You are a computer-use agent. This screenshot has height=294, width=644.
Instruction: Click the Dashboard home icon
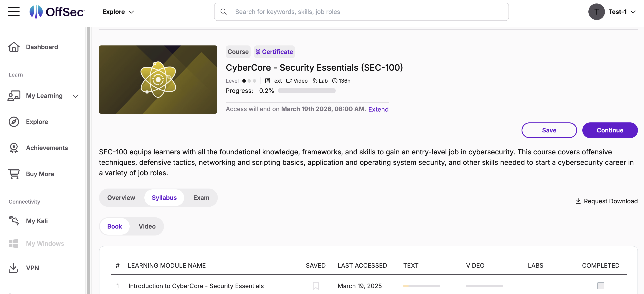point(14,47)
